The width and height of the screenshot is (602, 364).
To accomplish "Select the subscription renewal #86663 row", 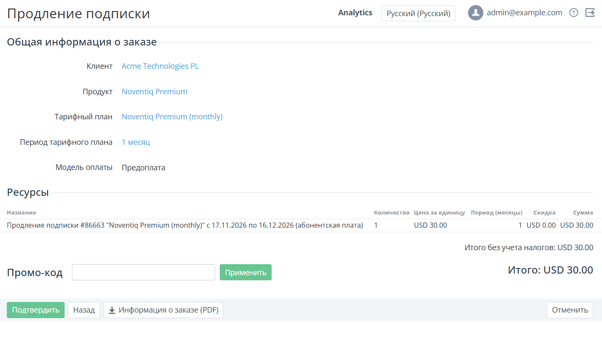I will [301, 226].
